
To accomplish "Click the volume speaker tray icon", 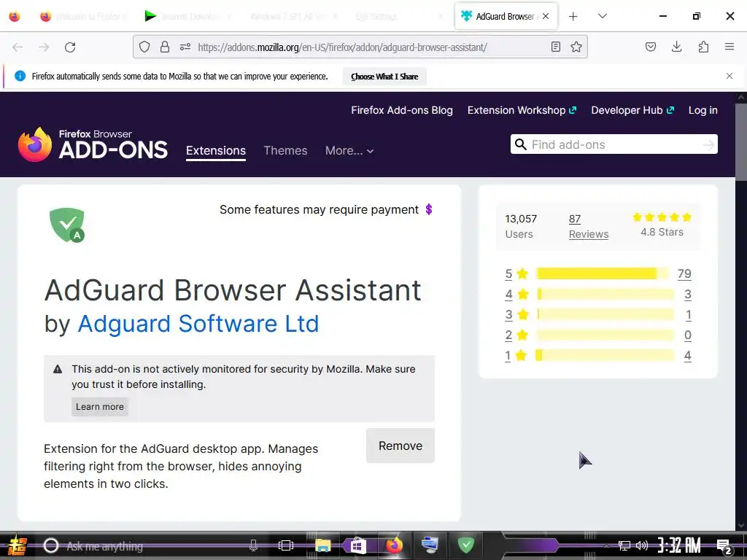I will tap(642, 545).
